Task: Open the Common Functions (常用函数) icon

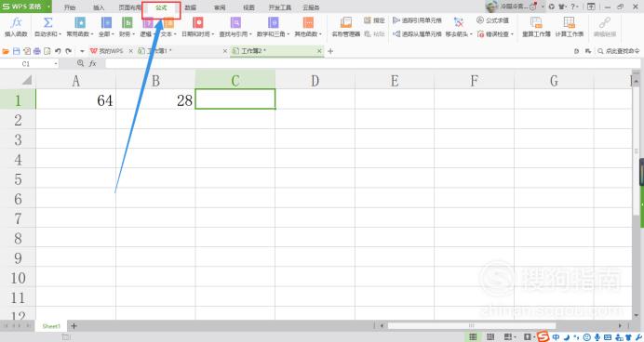Action: [x=80, y=22]
